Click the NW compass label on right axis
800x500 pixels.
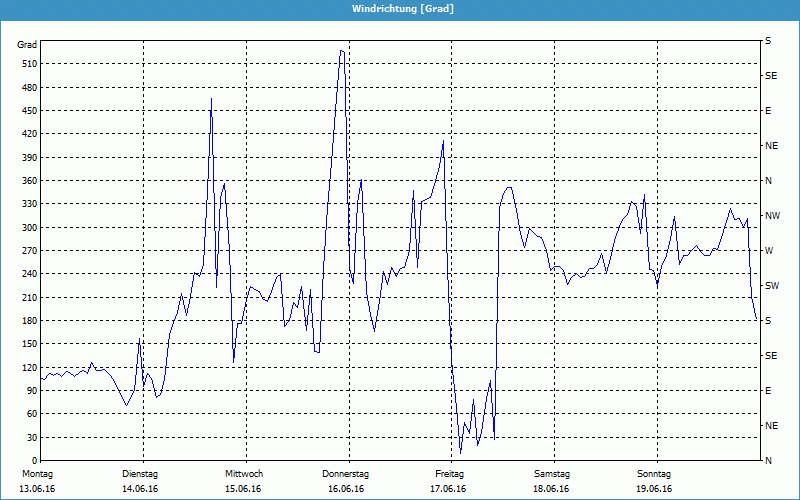point(772,216)
